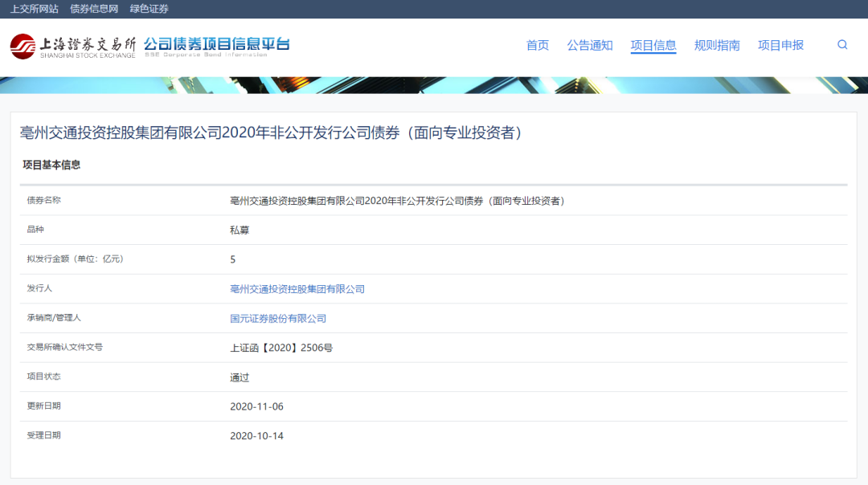Screen dimensions: 868x485
Task: Select the 项目信息 navigation tab
Action: [x=653, y=45]
